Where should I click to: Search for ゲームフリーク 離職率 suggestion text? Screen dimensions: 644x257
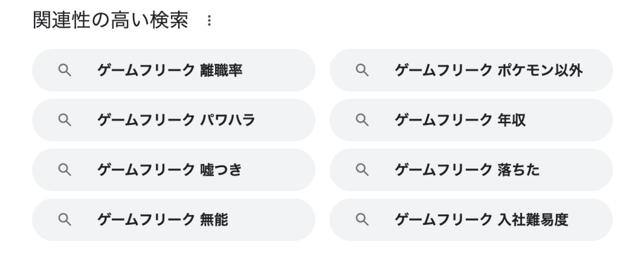tap(170, 70)
